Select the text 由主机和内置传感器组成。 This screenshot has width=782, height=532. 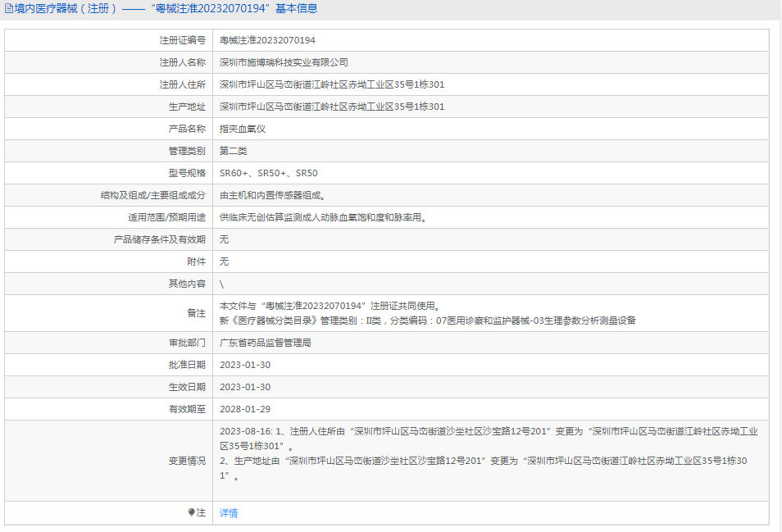(272, 195)
